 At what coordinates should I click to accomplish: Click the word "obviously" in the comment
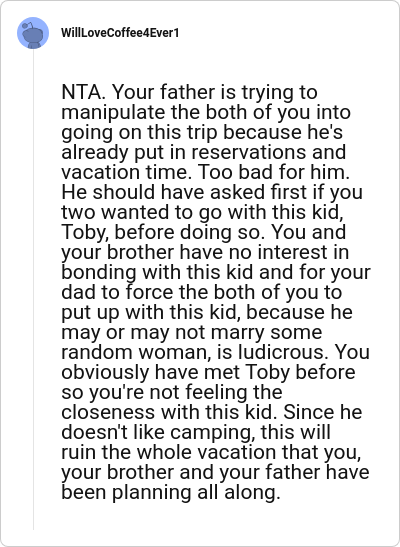[x=105, y=373]
